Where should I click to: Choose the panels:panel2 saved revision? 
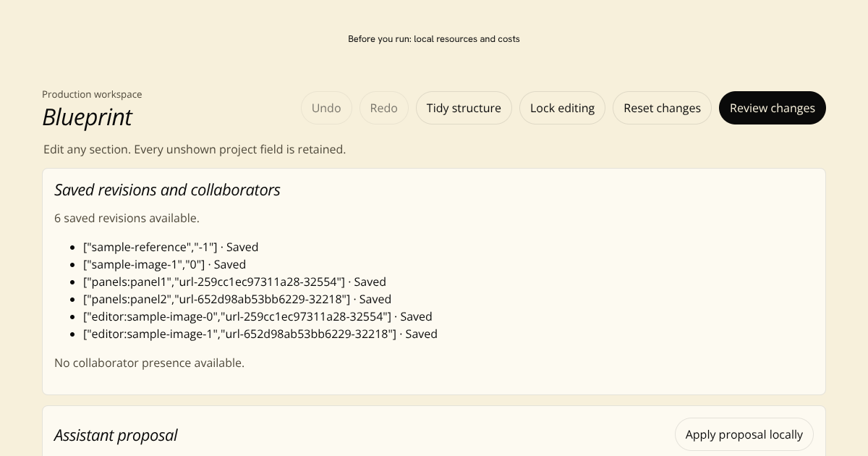237,299
